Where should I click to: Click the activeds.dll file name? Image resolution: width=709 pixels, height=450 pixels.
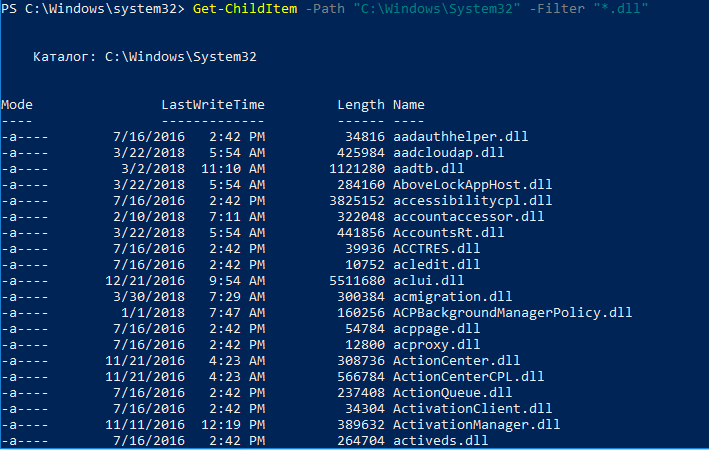pyautogui.click(x=440, y=441)
